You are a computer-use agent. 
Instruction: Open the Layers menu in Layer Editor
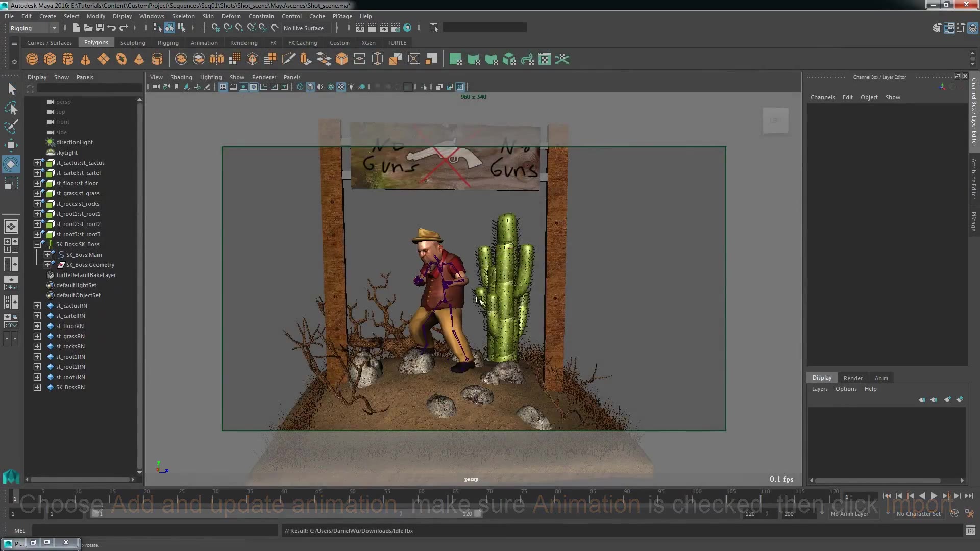click(x=819, y=389)
